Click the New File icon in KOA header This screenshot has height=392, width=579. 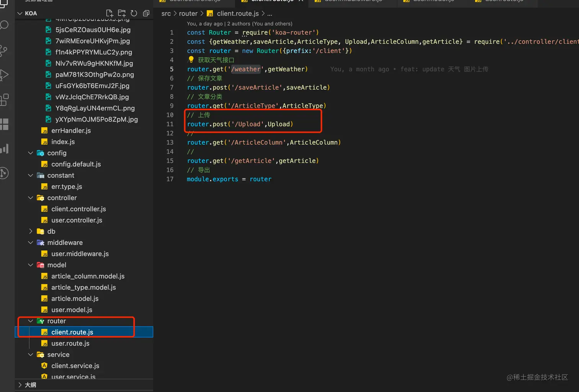click(110, 13)
